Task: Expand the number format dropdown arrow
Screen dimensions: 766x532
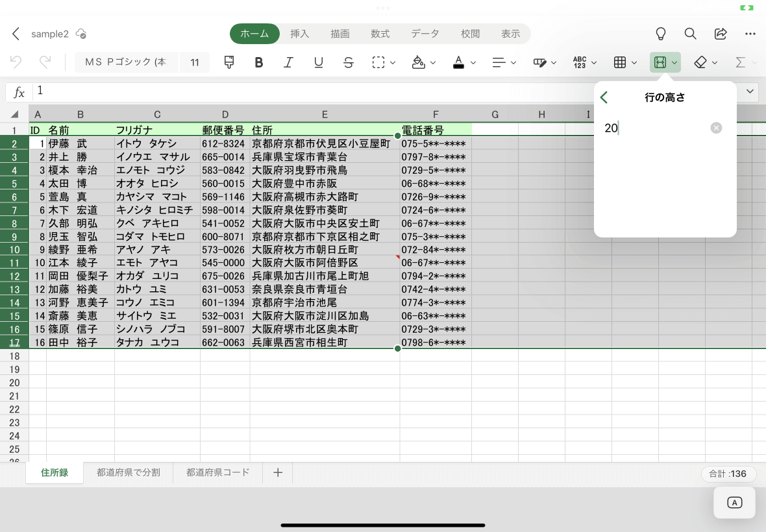Action: coord(594,63)
